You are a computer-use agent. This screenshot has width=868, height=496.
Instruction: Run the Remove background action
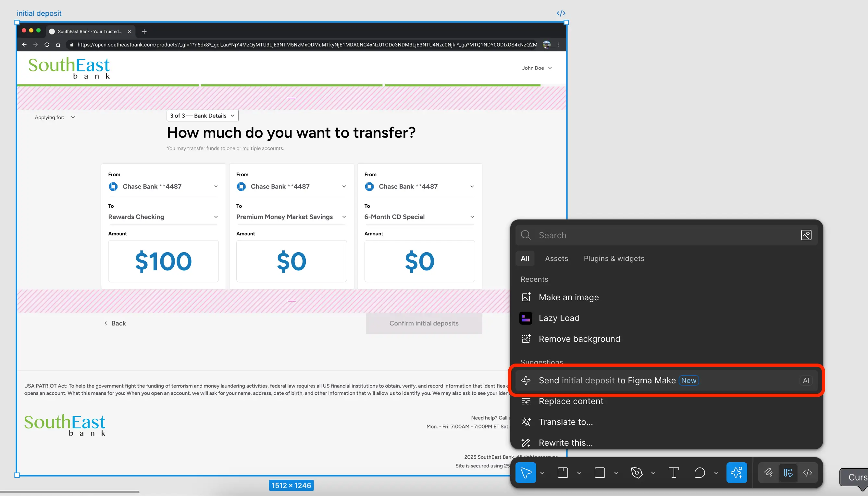579,339
